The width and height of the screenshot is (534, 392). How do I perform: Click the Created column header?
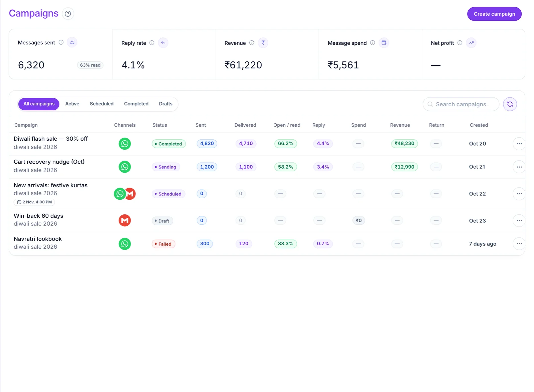point(479,125)
